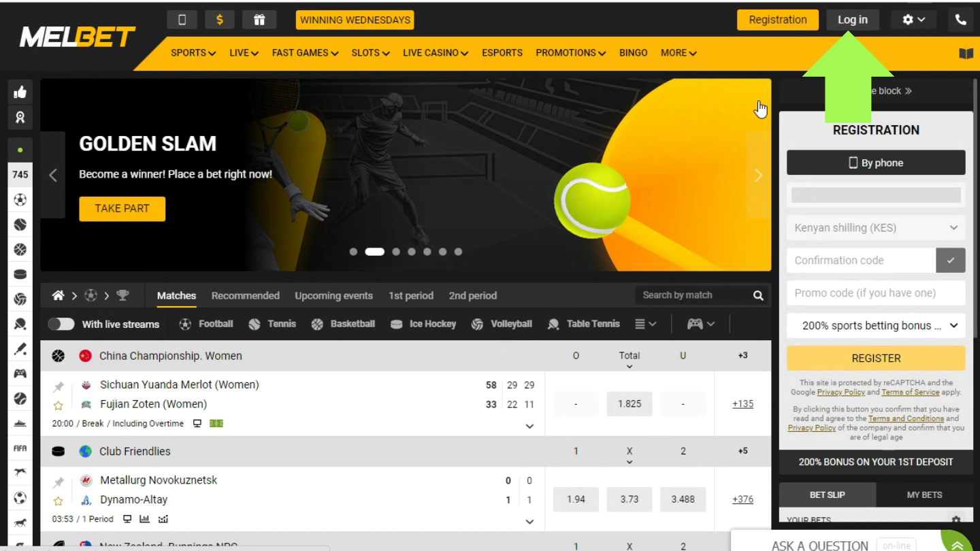
Task: Click the search magnifier icon
Action: click(x=758, y=295)
